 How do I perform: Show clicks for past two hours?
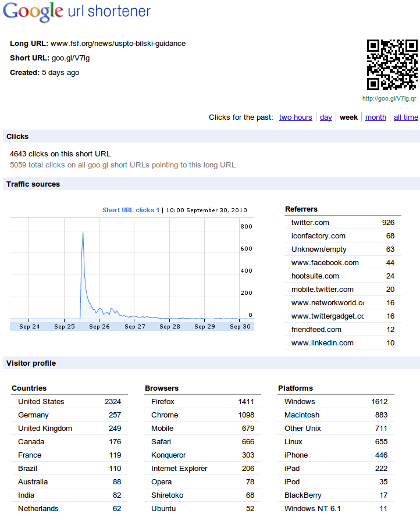(x=296, y=117)
